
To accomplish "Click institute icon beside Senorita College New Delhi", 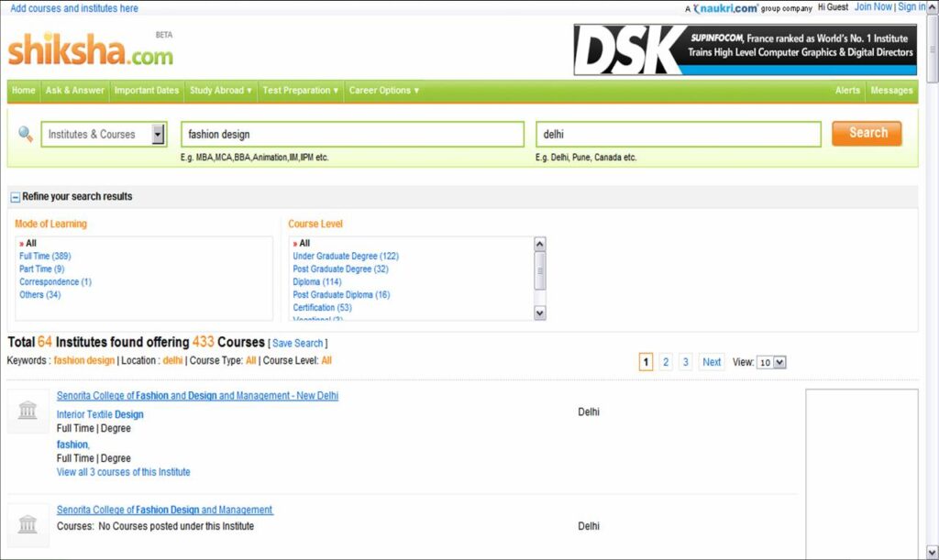I will tap(28, 411).
